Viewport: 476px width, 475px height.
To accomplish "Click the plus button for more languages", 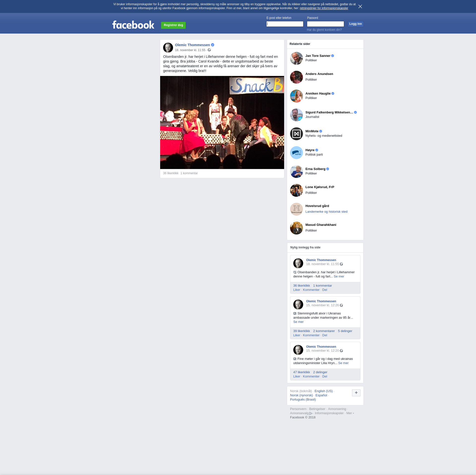I will tap(356, 393).
